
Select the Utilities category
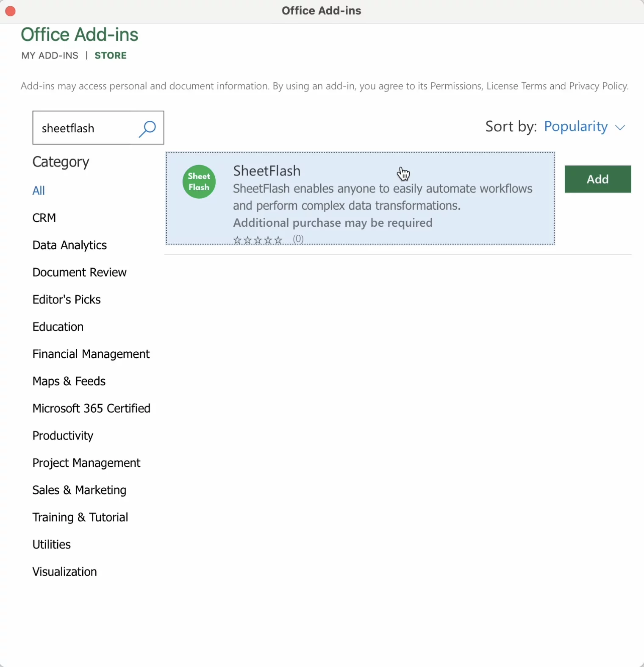[52, 545]
